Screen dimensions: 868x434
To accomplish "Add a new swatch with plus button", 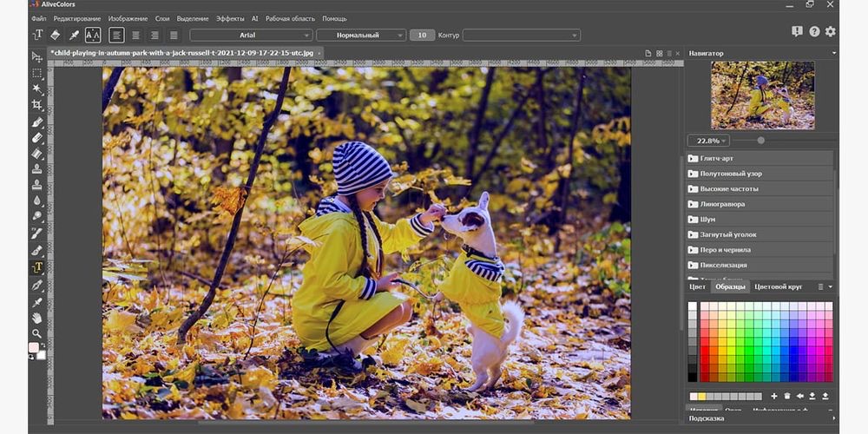I will 774,396.
